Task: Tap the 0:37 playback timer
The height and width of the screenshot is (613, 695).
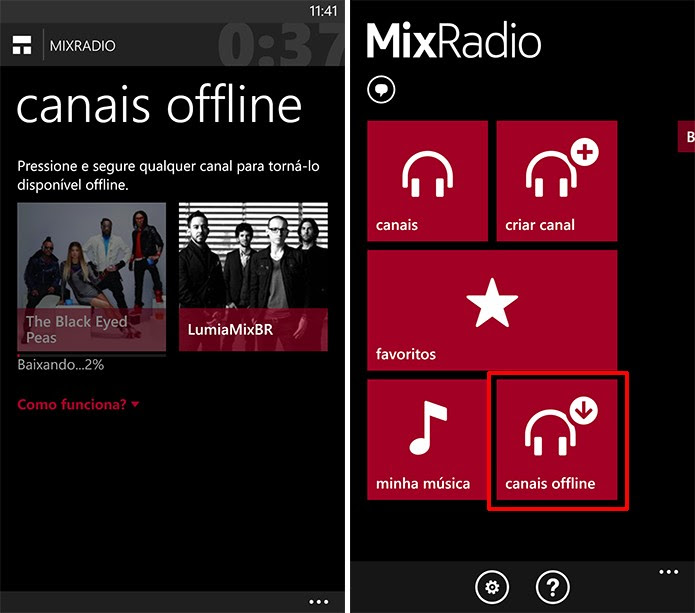Action: coord(281,45)
